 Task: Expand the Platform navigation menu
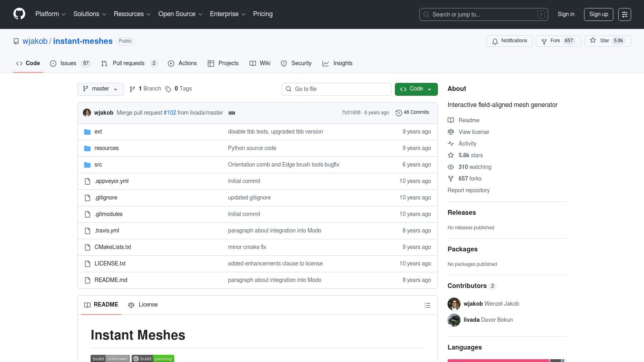coord(50,14)
